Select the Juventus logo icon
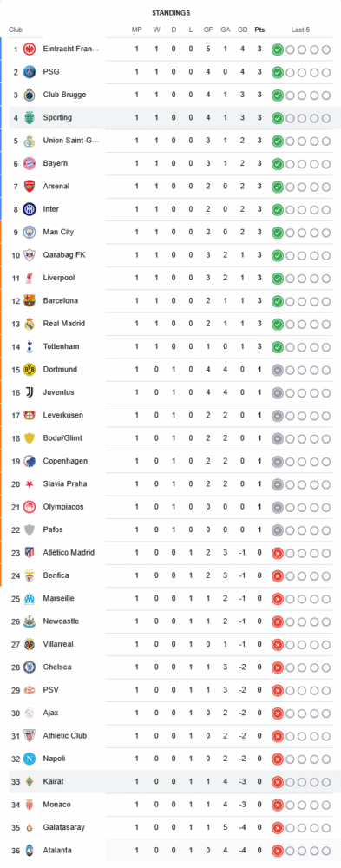This screenshot has height=868, width=341. [30, 392]
